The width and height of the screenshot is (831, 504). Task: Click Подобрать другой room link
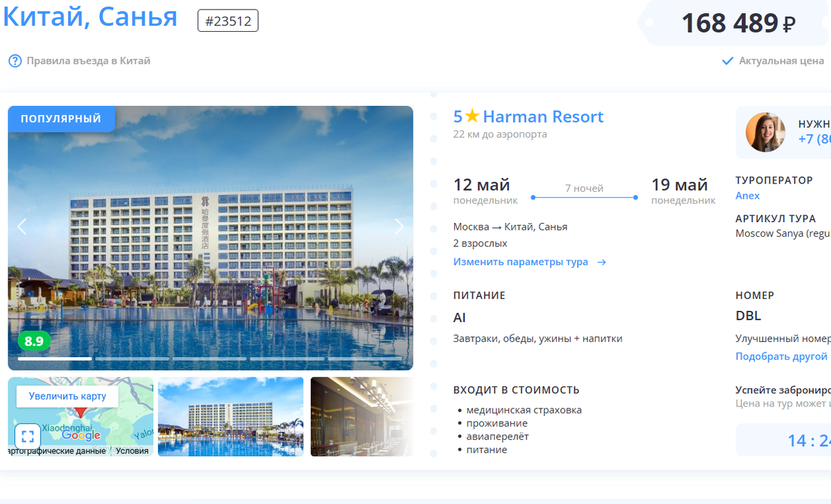(781, 357)
